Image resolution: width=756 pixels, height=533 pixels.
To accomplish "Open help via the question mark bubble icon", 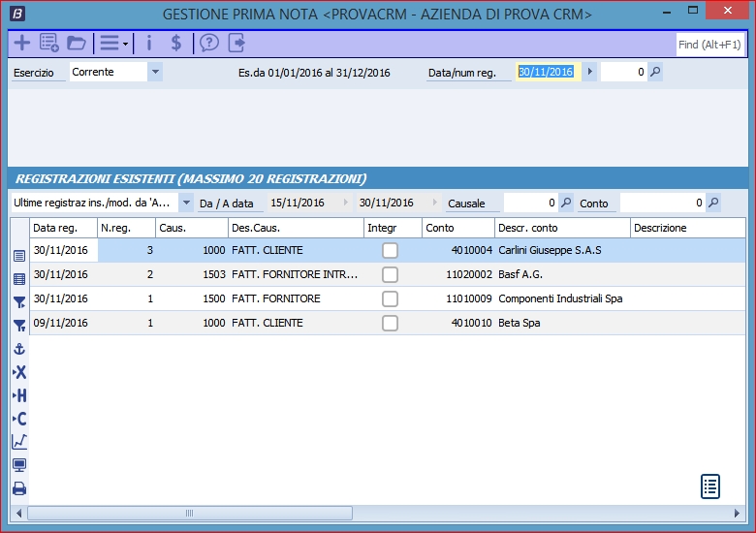I will (209, 44).
